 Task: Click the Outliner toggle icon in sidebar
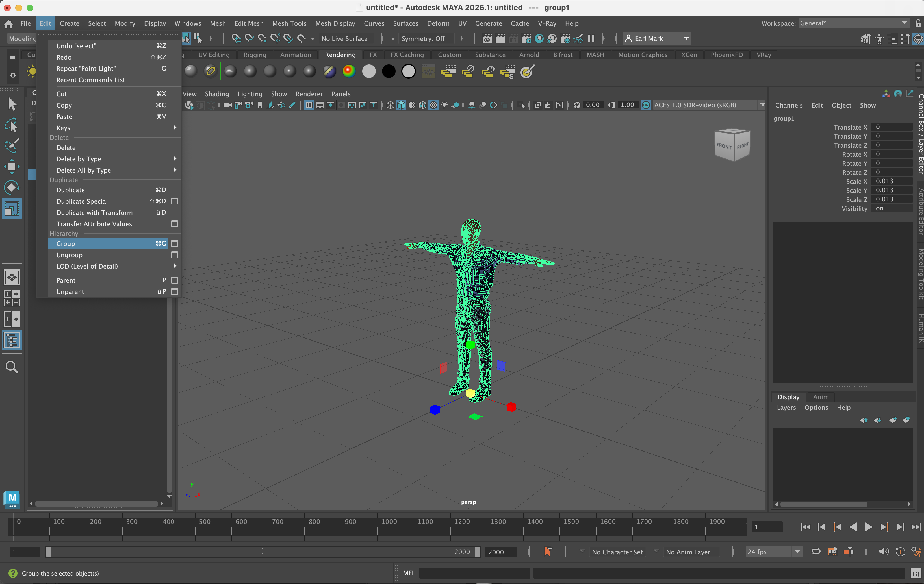[12, 340]
